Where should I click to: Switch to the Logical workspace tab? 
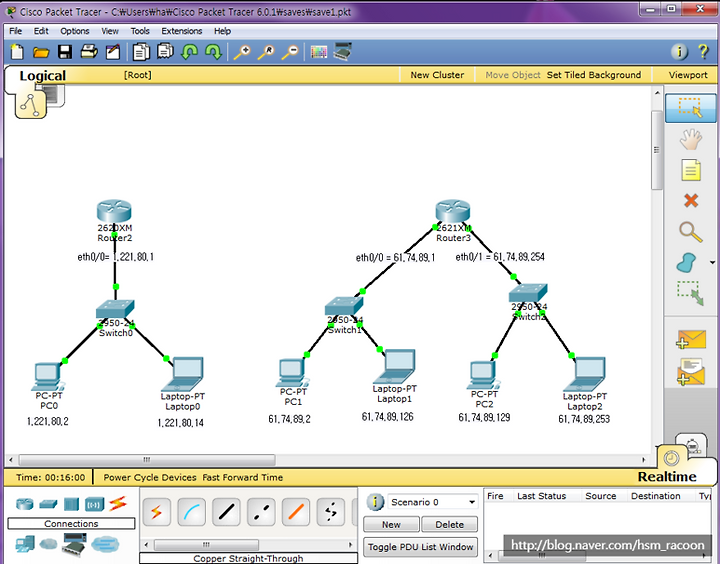point(42,76)
